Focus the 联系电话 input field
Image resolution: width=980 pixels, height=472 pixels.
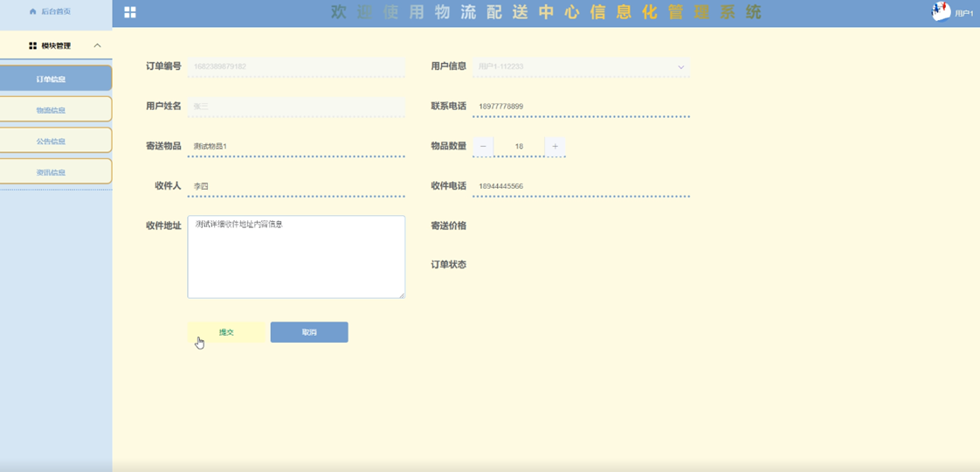click(581, 107)
